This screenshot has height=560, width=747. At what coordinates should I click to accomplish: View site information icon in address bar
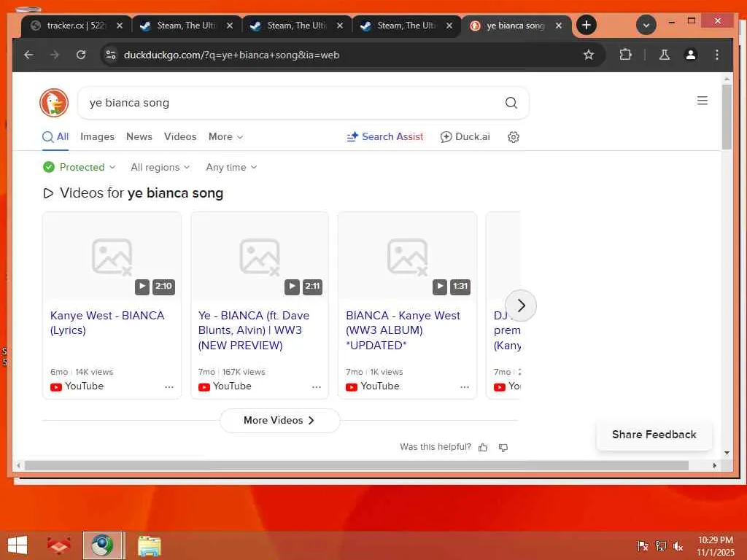111,55
